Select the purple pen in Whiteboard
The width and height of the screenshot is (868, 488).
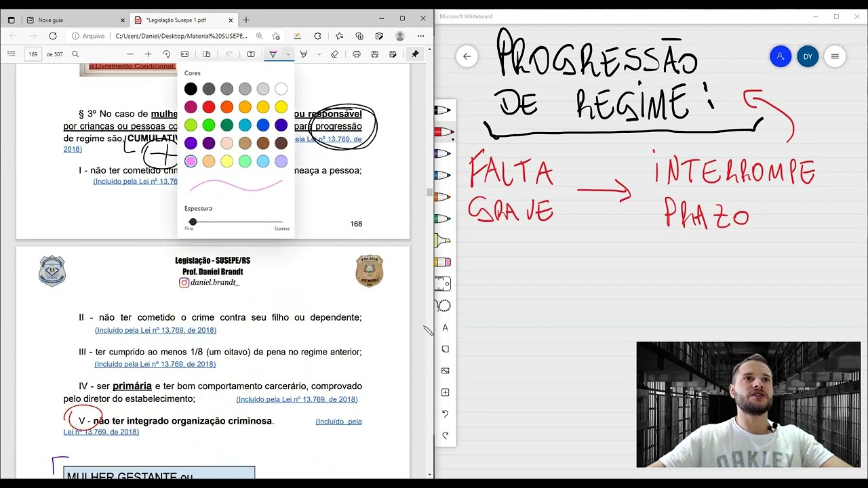pos(443,154)
